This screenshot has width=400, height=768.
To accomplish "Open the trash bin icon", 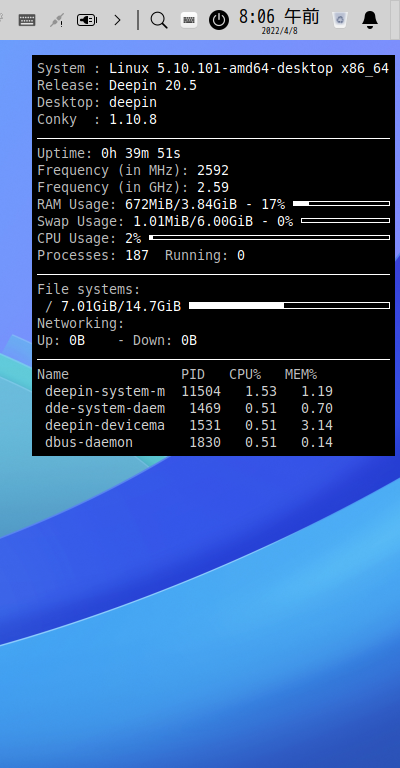I will (340, 20).
